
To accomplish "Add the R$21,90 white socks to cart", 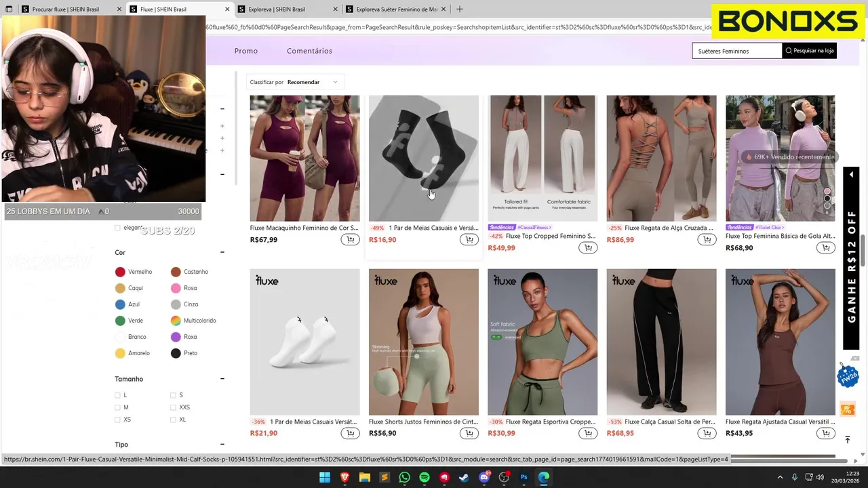I will [x=350, y=434].
